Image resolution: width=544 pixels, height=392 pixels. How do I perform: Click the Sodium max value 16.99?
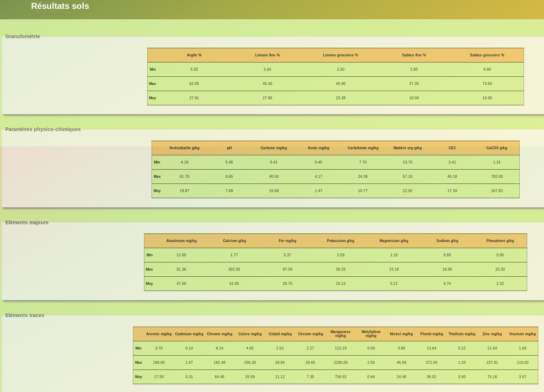coord(447,269)
